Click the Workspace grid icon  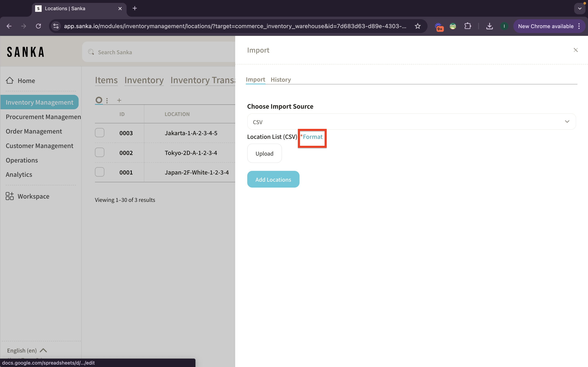click(10, 196)
